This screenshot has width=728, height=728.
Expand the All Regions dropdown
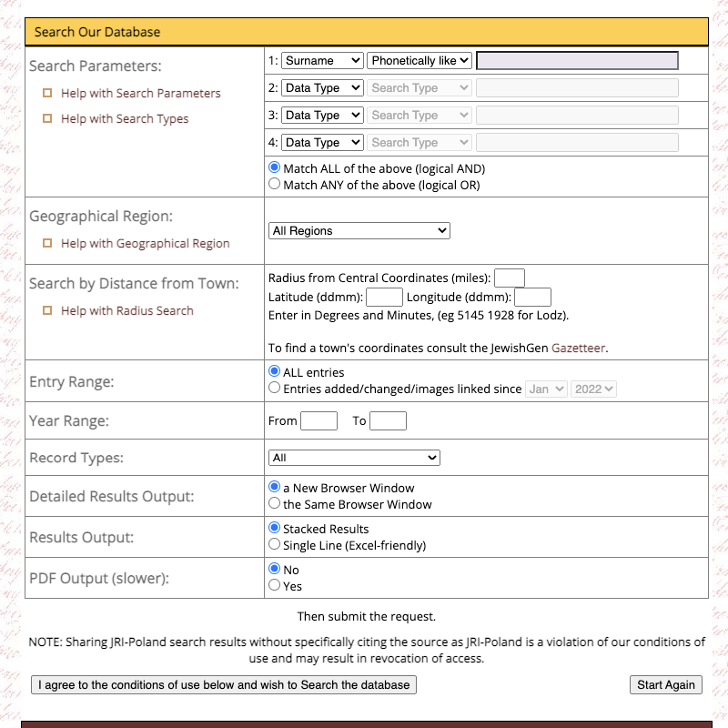point(359,231)
